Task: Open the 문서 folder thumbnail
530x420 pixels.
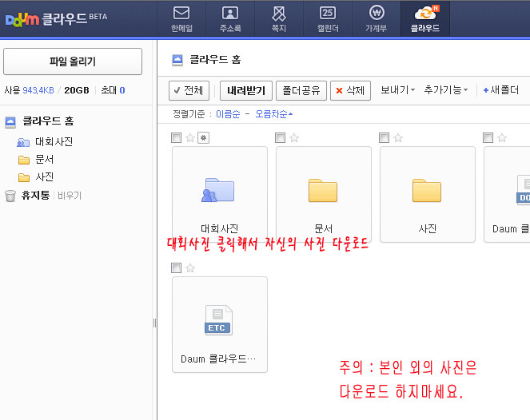Action: tap(324, 195)
